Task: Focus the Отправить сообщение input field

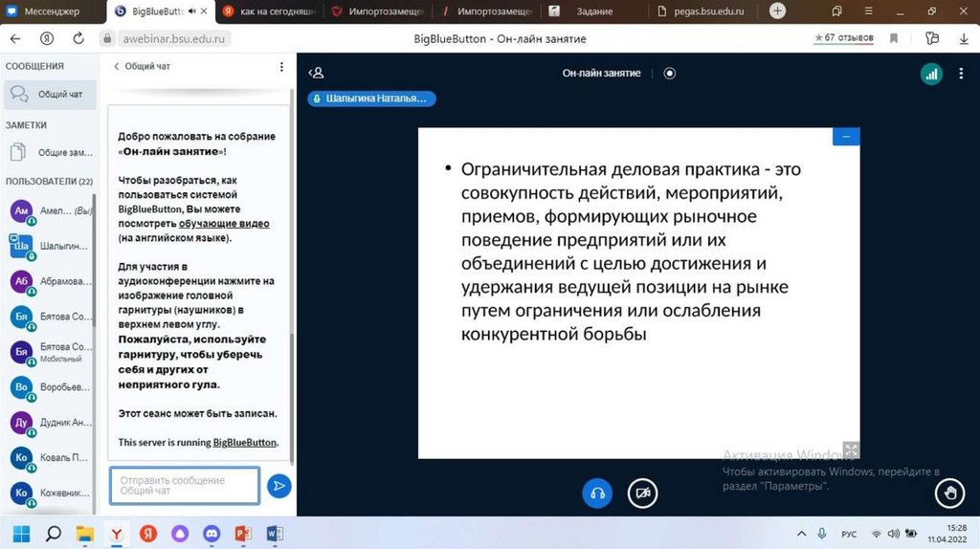Action: pos(185,485)
